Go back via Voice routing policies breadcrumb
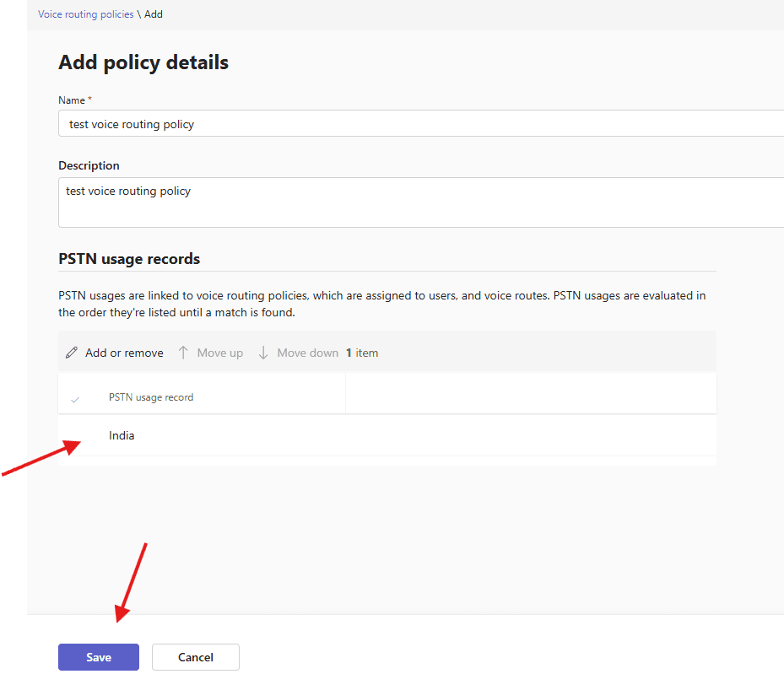The height and width of the screenshot is (674, 784). (x=85, y=14)
